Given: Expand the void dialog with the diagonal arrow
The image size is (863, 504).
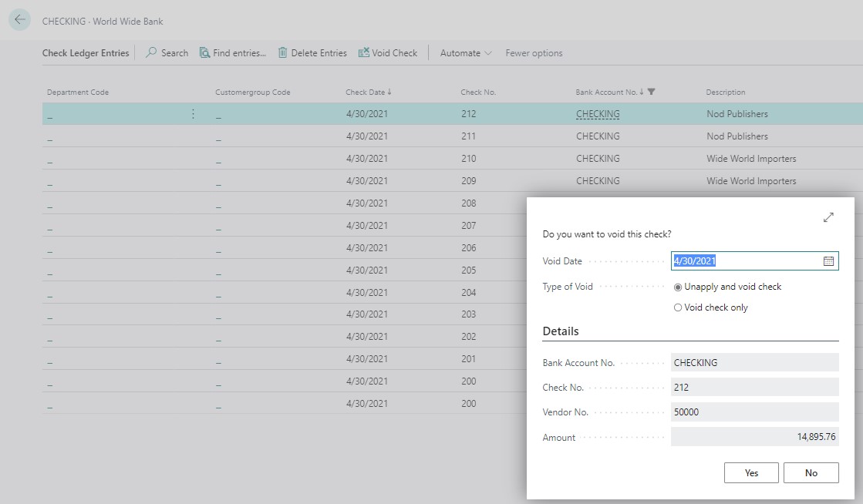Looking at the screenshot, I should 828,217.
